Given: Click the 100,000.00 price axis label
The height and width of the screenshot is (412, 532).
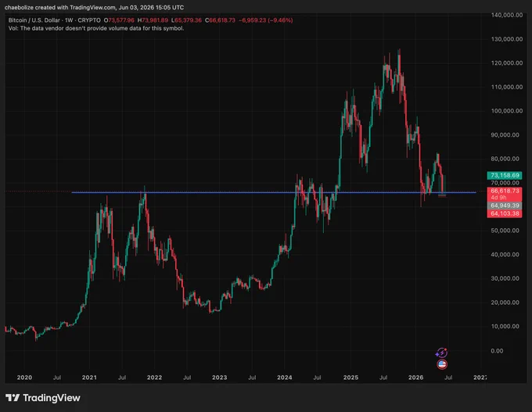Looking at the screenshot, I should click(x=507, y=111).
